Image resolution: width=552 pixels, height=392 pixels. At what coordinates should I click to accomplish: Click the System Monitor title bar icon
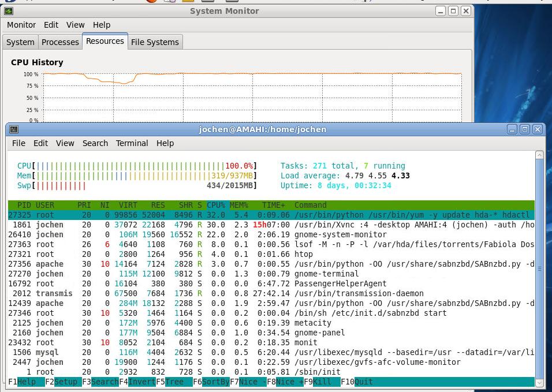coord(9,12)
